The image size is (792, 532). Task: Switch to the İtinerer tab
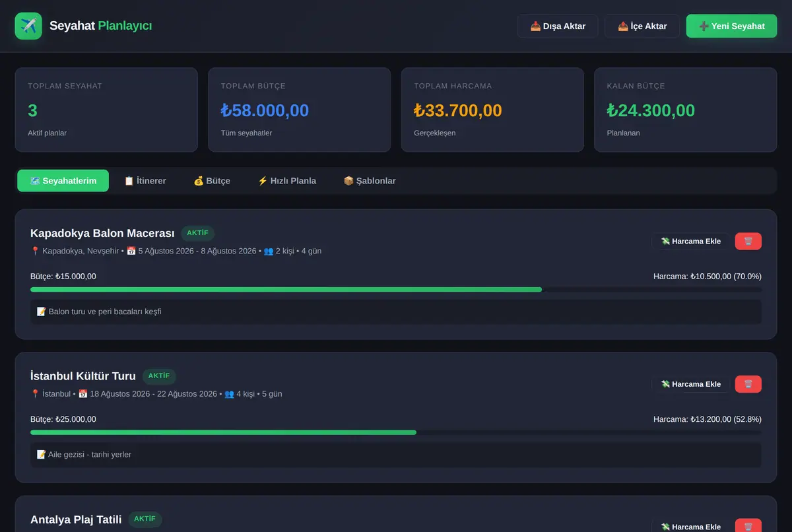145,181
